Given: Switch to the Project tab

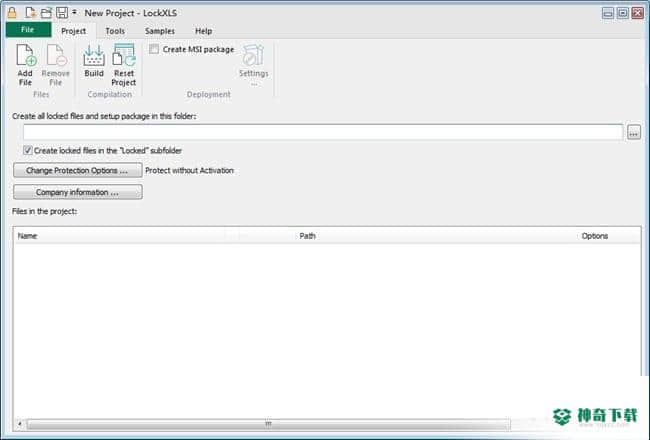Looking at the screenshot, I should 73,31.
